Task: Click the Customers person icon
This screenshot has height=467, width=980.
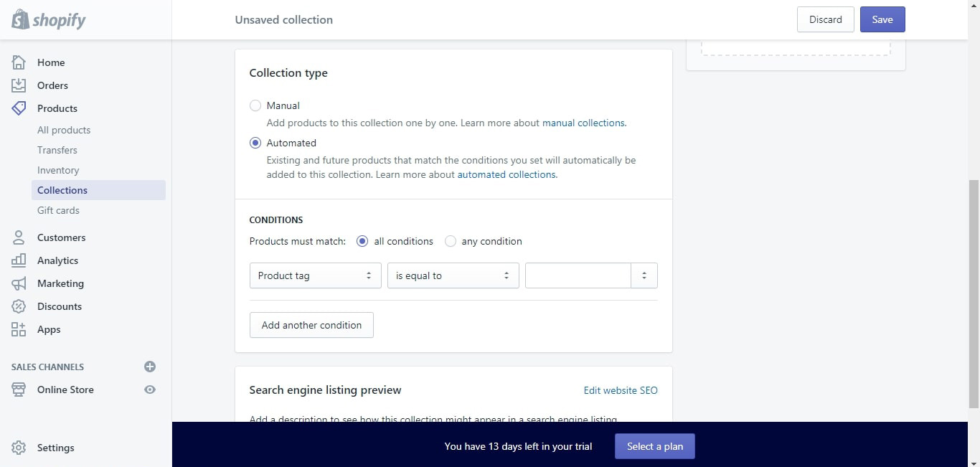Action: (x=19, y=237)
